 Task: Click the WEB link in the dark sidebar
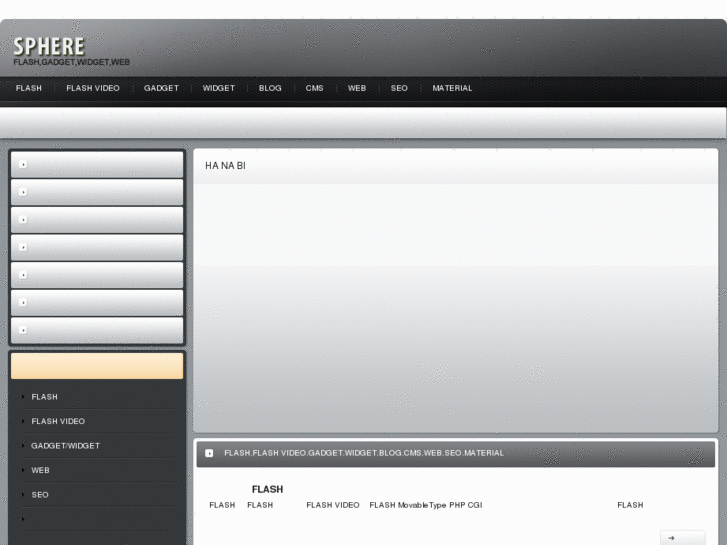click(40, 470)
